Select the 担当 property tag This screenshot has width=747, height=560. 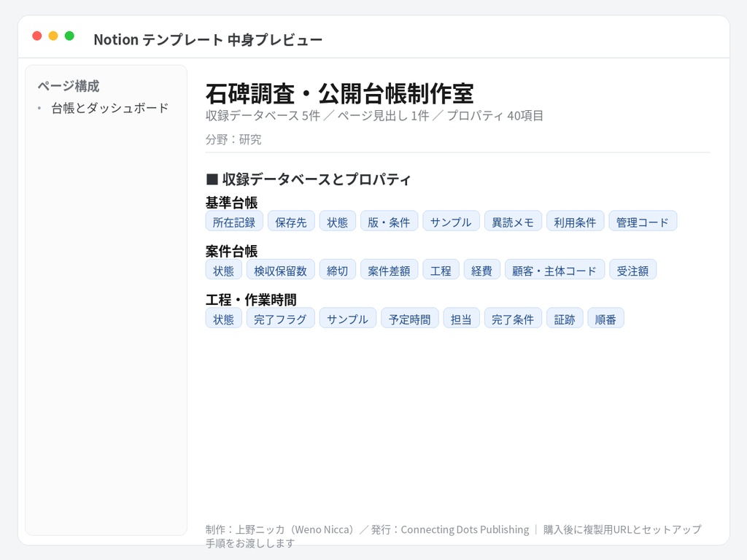461,318
